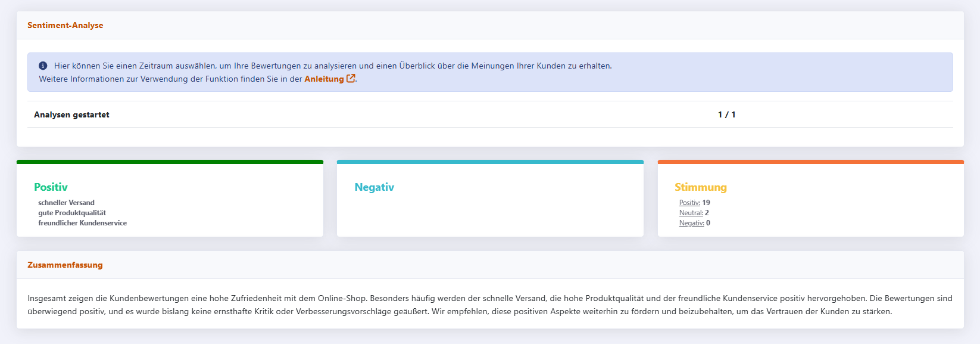Click the underlined Negativ label under Stimmung
Image resolution: width=980 pixels, height=344 pixels.
pyautogui.click(x=691, y=223)
